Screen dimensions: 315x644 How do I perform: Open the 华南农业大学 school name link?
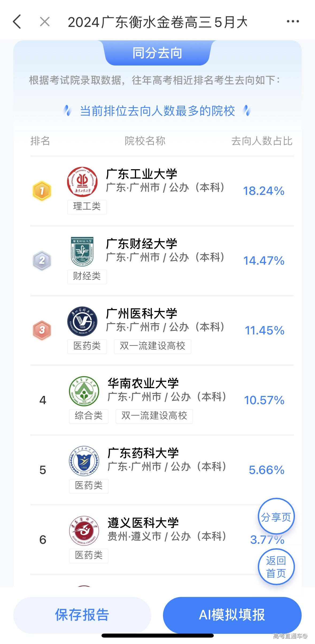[143, 383]
